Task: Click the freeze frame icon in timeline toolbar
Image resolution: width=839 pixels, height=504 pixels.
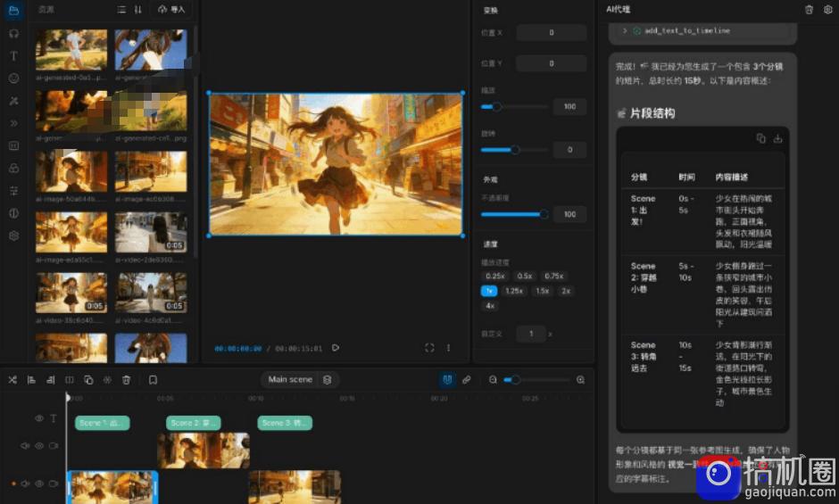Action: [107, 380]
